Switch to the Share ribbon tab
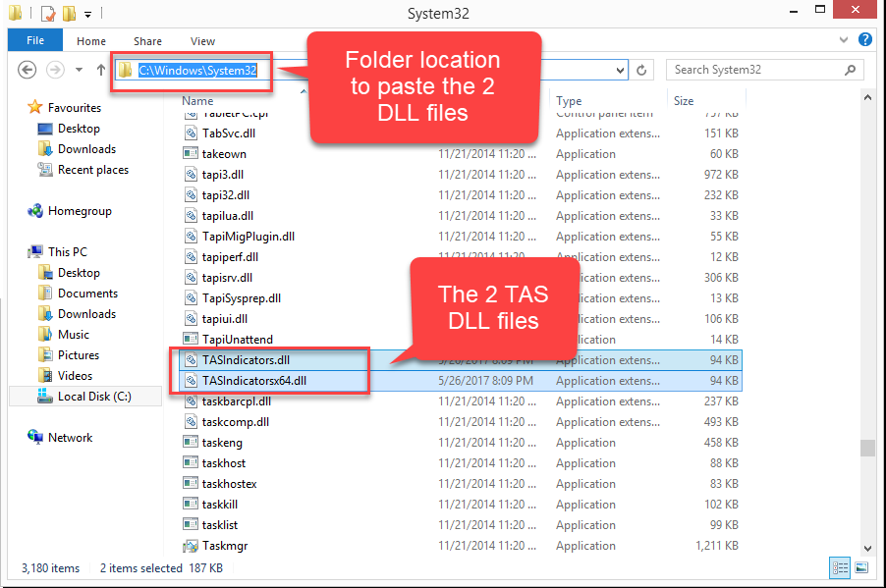 tap(147, 41)
